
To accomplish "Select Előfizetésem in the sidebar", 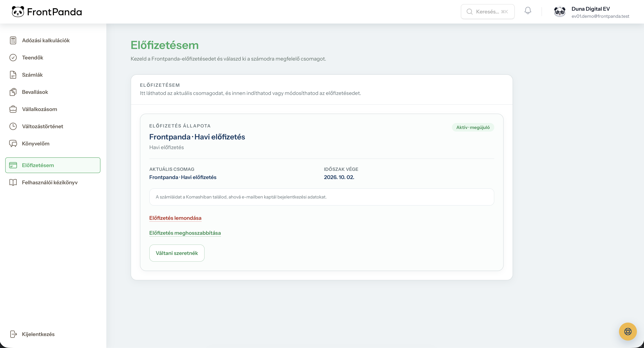I will [x=53, y=165].
